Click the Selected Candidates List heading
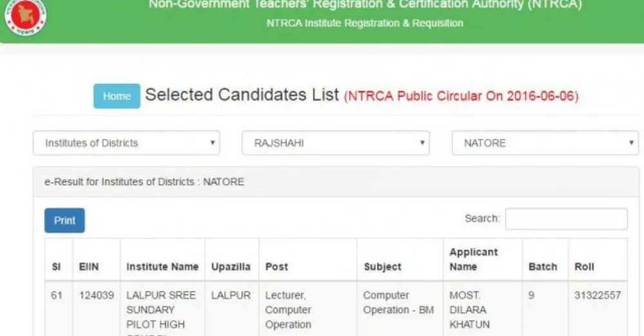 (242, 95)
